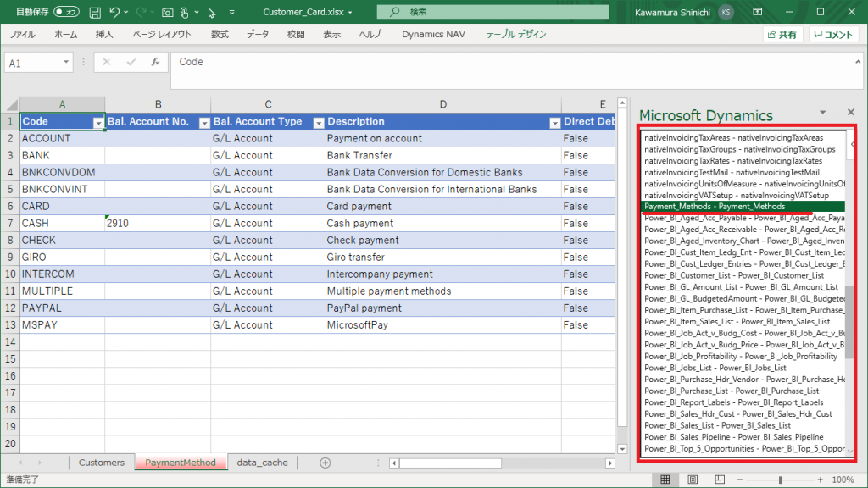Image resolution: width=868 pixels, height=488 pixels.
Task: Click the touch/mouse mode icon
Action: [184, 12]
